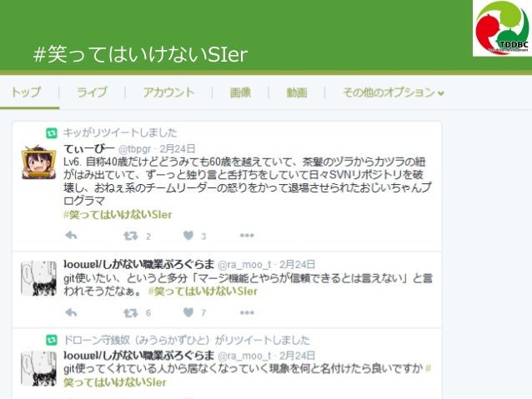The image size is (532, 399).
Task: Open @ra_moo_t handle on git使いたい tweet
Action: [x=244, y=264]
